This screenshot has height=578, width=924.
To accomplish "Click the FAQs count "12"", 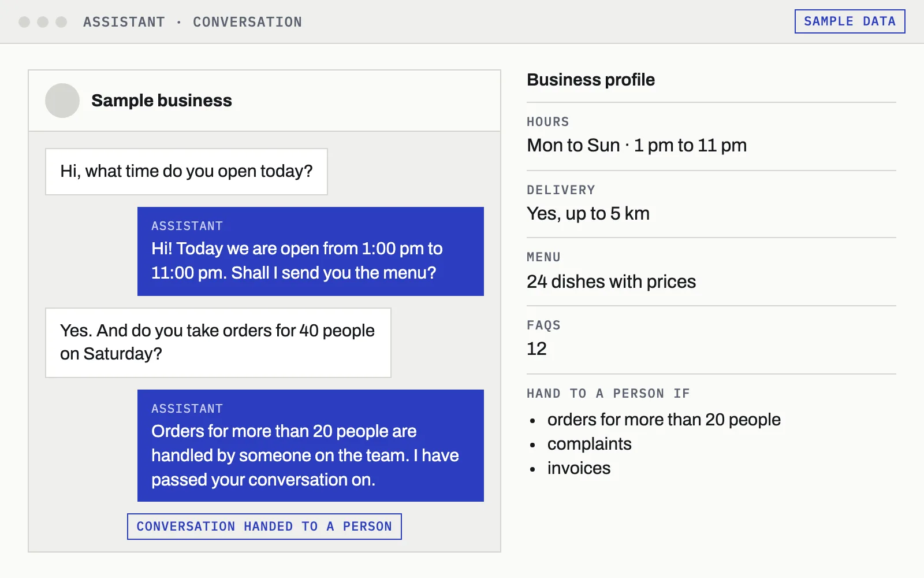I will click(536, 349).
